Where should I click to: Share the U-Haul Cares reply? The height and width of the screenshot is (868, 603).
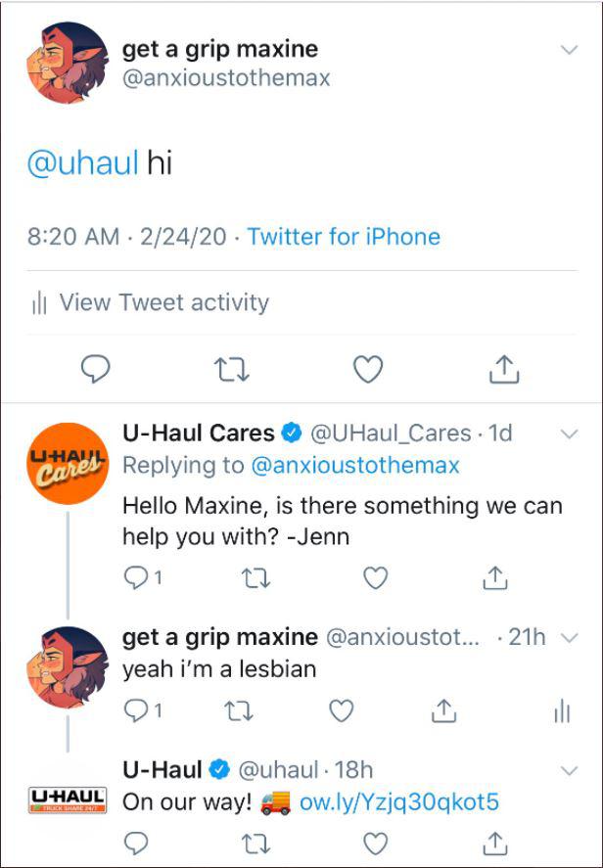(x=495, y=578)
